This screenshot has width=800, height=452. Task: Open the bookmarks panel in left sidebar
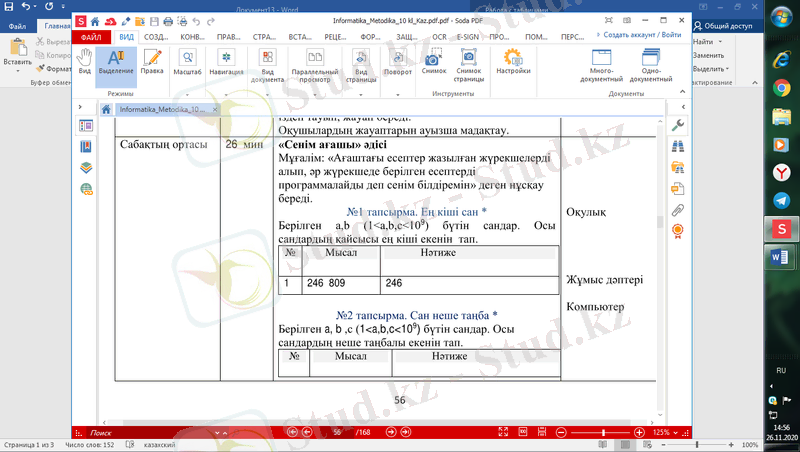tap(86, 147)
